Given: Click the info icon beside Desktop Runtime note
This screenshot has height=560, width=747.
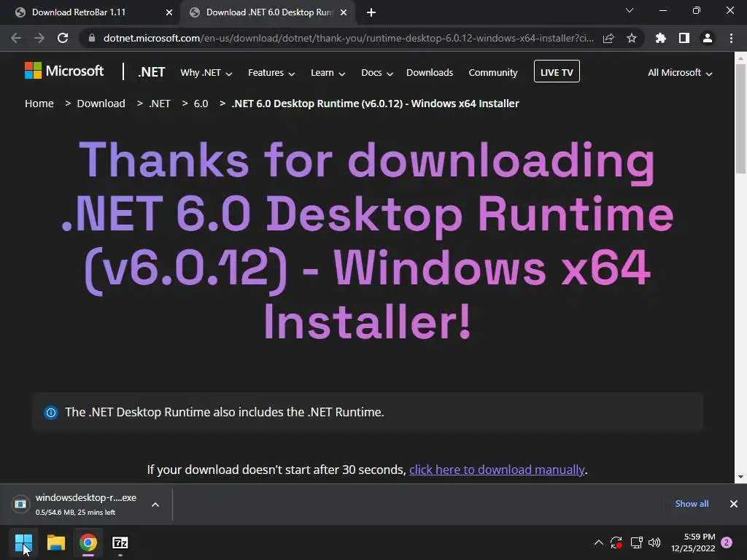Looking at the screenshot, I should point(51,413).
